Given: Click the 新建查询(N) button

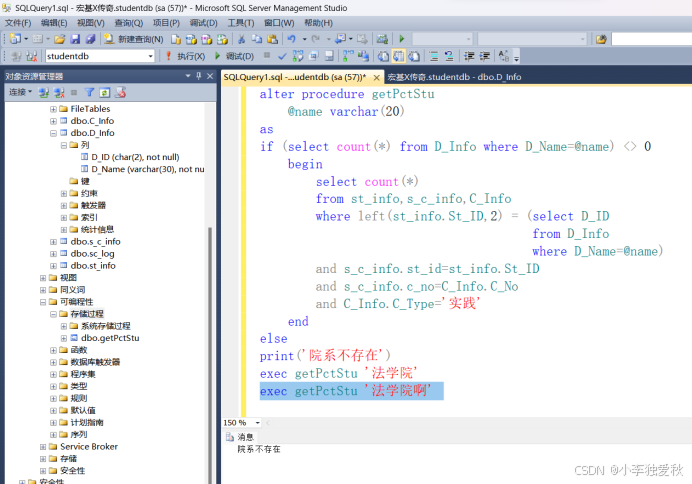Looking at the screenshot, I should [134, 39].
